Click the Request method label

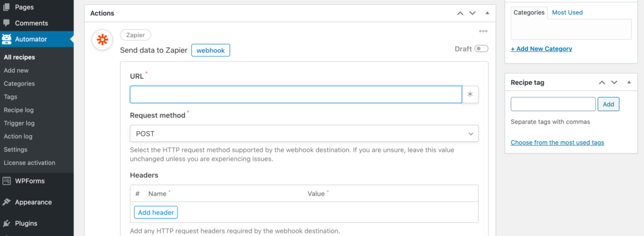[x=158, y=115]
